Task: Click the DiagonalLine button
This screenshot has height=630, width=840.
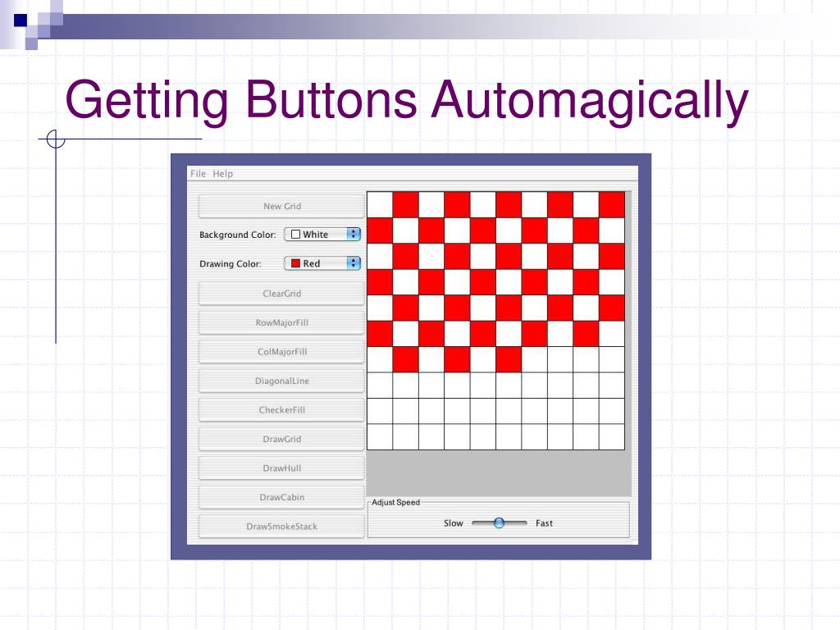Action: (x=282, y=381)
